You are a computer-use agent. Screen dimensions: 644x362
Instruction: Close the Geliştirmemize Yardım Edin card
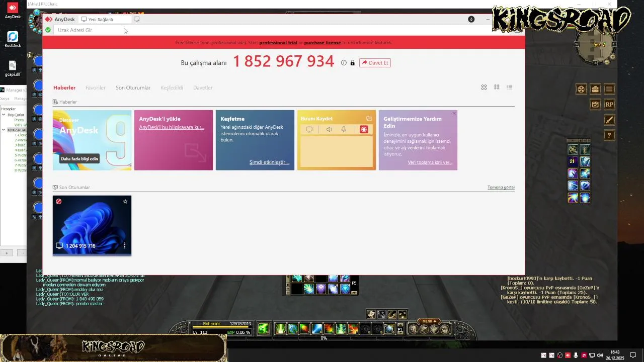coord(454,114)
